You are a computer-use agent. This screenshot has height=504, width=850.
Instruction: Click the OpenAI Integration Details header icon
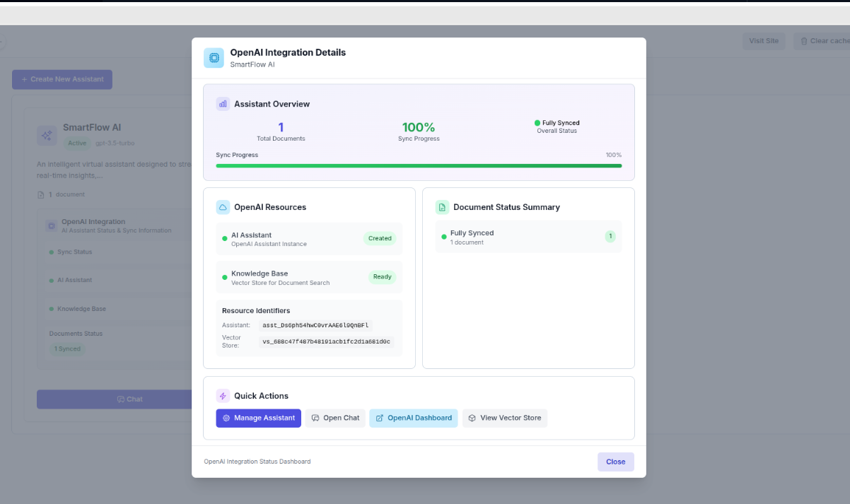click(x=214, y=57)
